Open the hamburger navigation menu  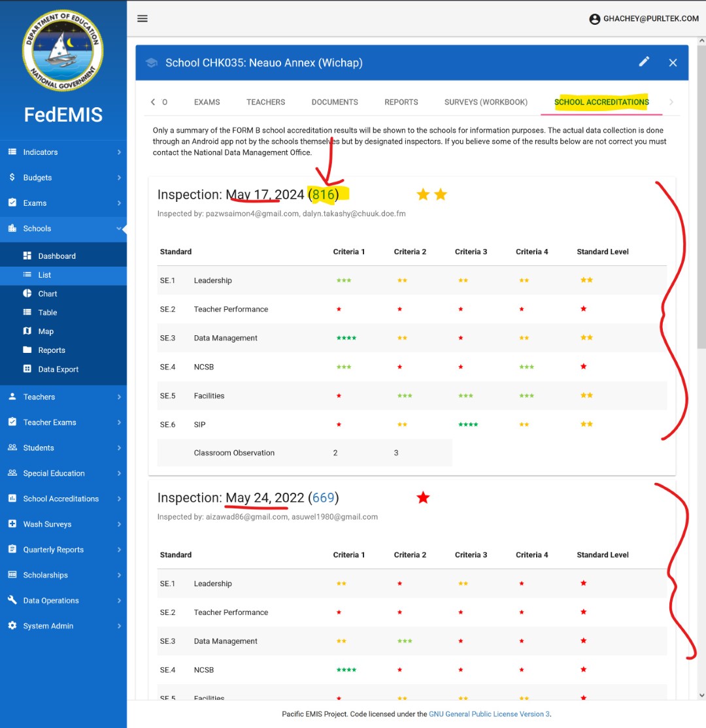point(143,18)
